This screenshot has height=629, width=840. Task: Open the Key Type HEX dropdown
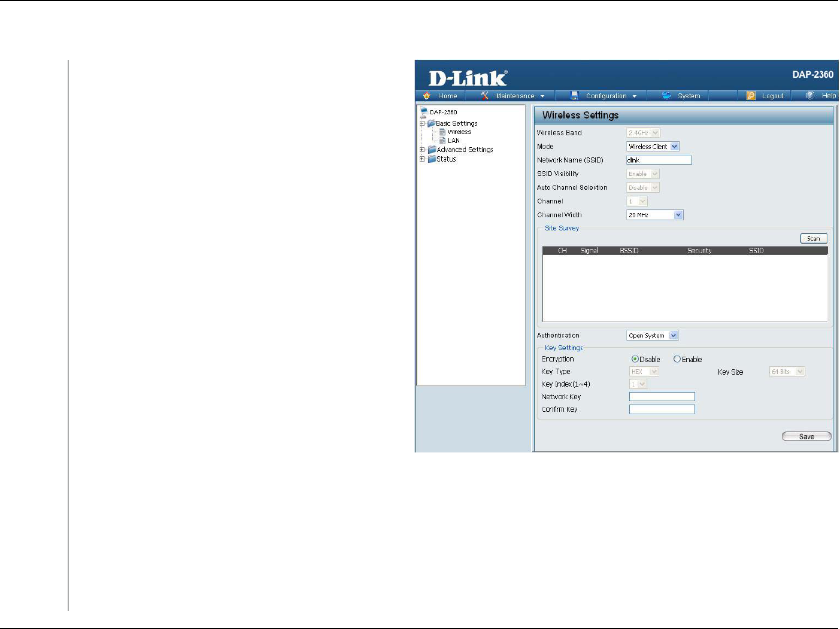(644, 372)
